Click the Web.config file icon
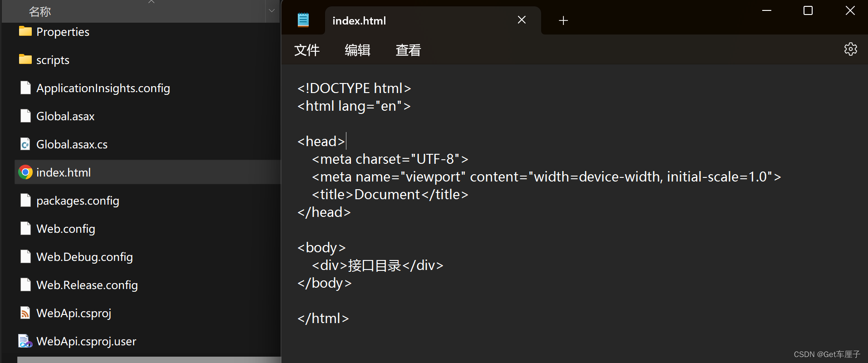Image resolution: width=868 pixels, height=363 pixels. [x=25, y=228]
